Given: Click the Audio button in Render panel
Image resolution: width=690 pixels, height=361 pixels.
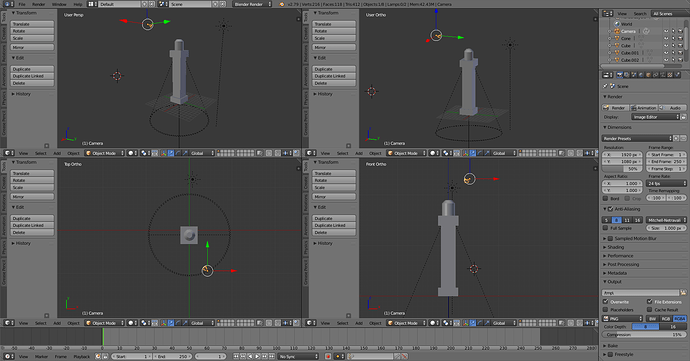Looking at the screenshot, I should [673, 107].
